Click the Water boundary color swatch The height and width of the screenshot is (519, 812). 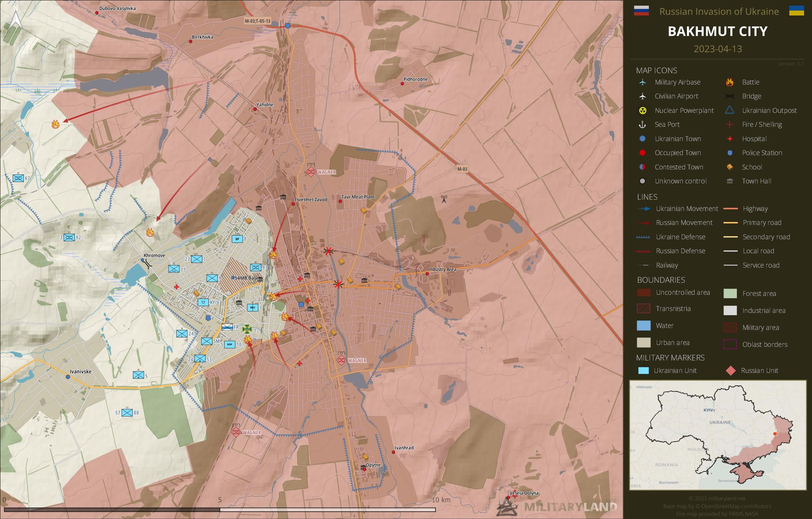pos(644,325)
